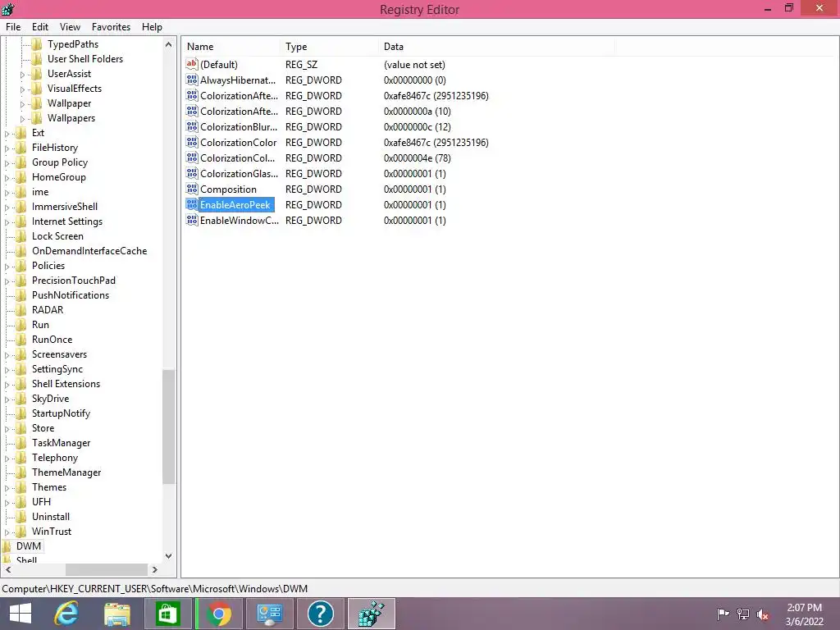Click the User Shell Folders folder icon

click(36, 59)
